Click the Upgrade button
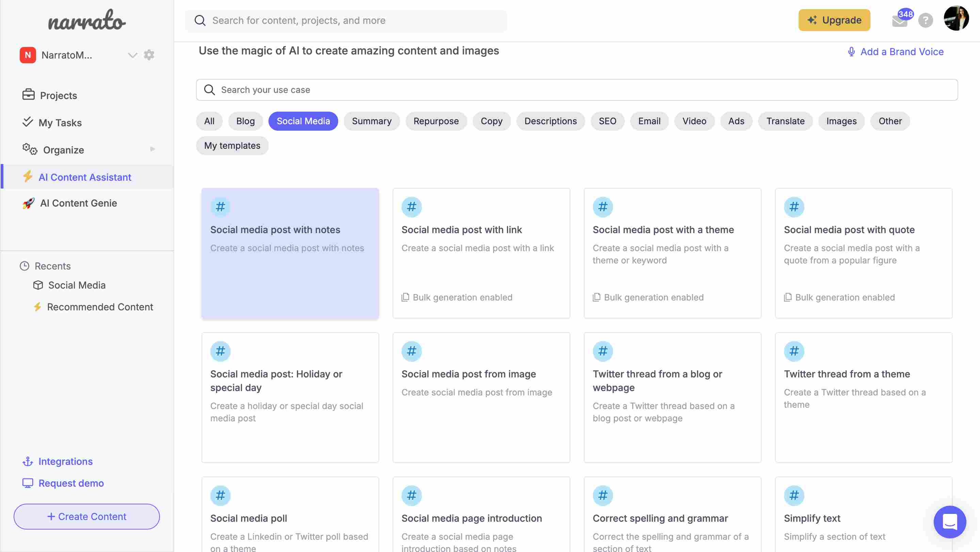Viewport: 980px width, 552px height. click(x=834, y=20)
